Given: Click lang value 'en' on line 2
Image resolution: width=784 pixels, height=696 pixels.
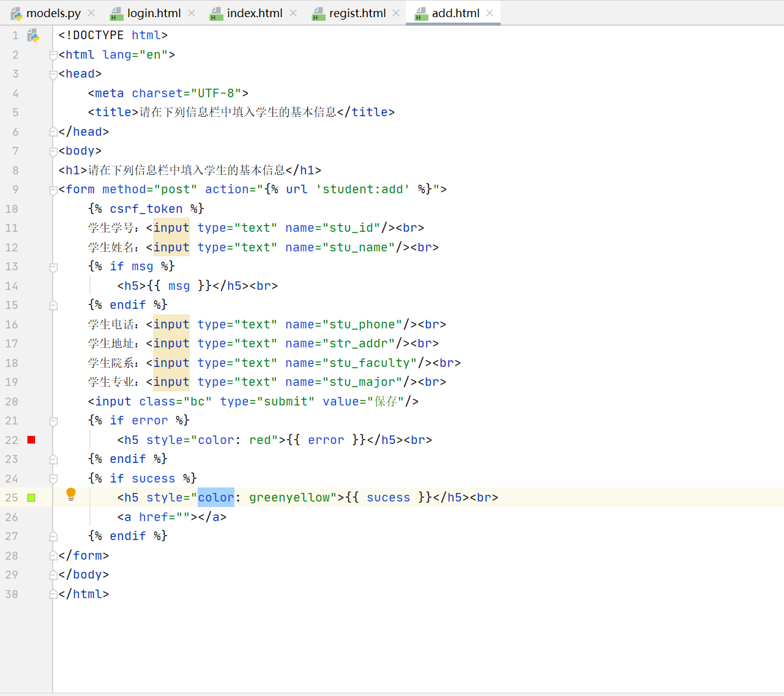Looking at the screenshot, I should click(154, 55).
